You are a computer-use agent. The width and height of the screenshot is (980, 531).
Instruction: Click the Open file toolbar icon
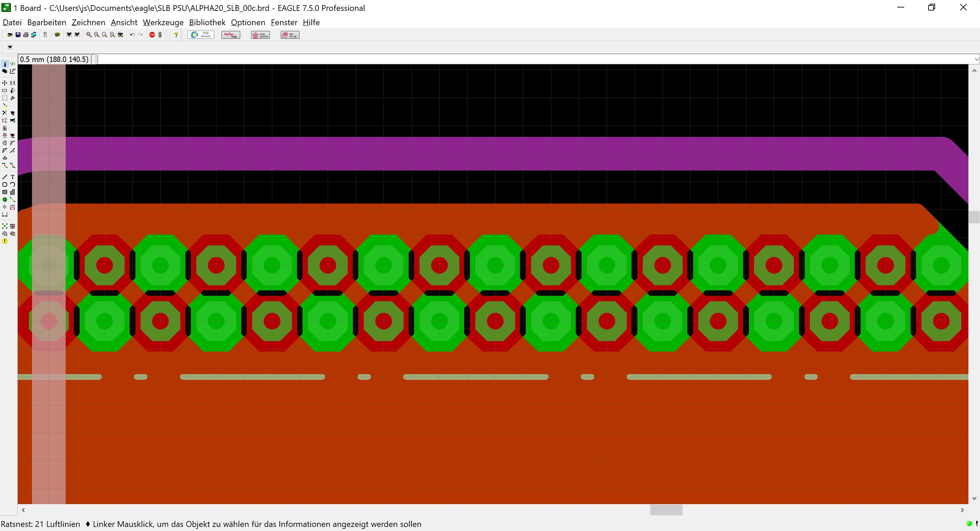10,35
